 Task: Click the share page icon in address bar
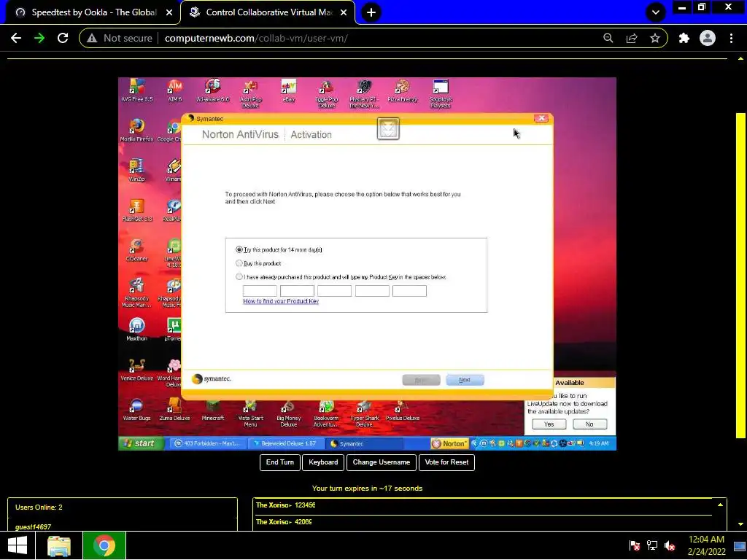point(632,38)
